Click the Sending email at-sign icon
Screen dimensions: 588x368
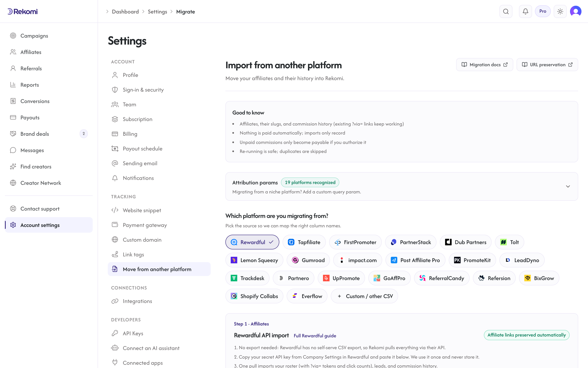115,163
